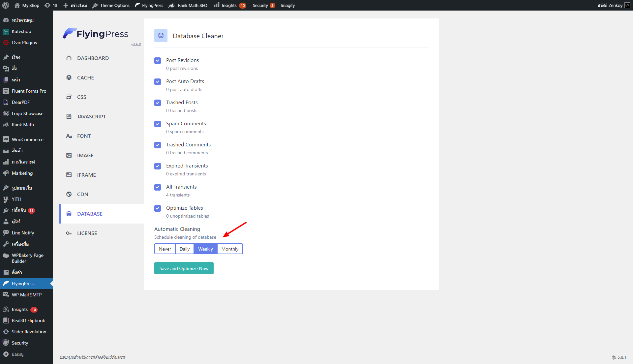The image size is (633, 364).
Task: Click the Database Cleaner header icon
Action: click(161, 36)
